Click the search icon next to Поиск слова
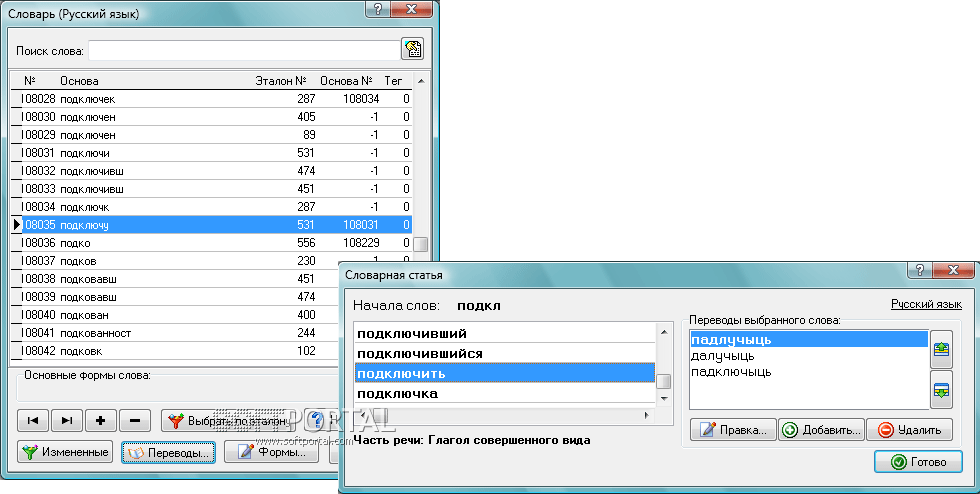The height and width of the screenshot is (494, 980). pyautogui.click(x=412, y=49)
